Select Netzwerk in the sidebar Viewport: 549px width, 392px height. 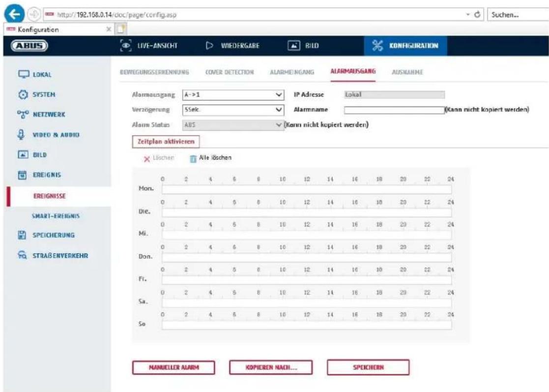pyautogui.click(x=49, y=114)
